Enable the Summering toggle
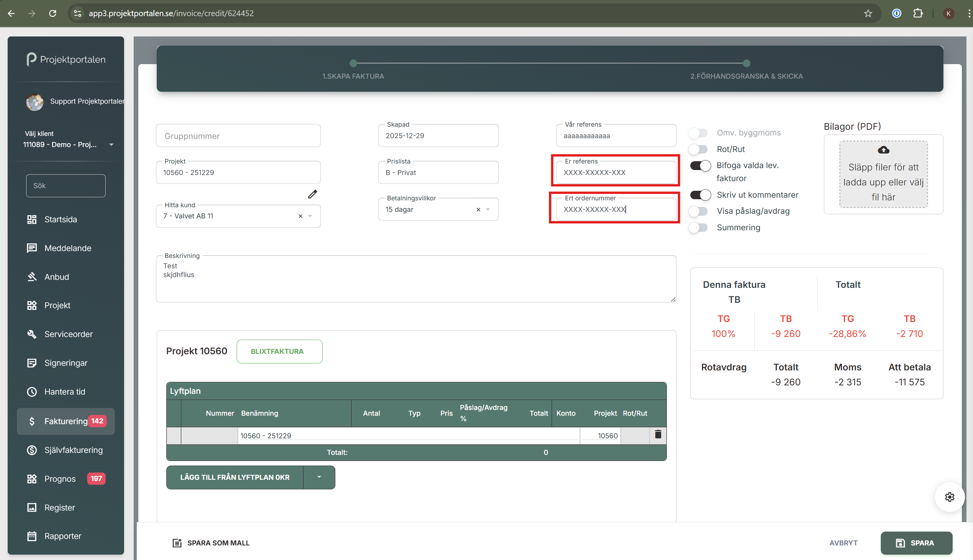The height and width of the screenshot is (560, 973). click(698, 228)
